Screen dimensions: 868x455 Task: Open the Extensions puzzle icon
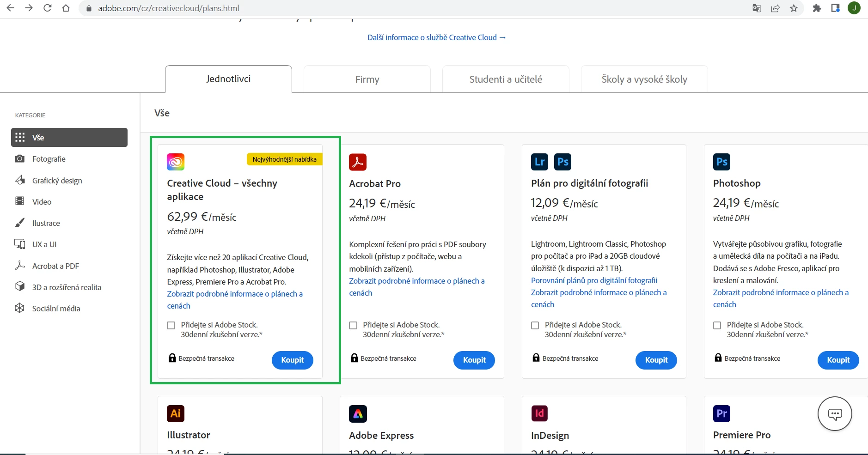point(817,8)
